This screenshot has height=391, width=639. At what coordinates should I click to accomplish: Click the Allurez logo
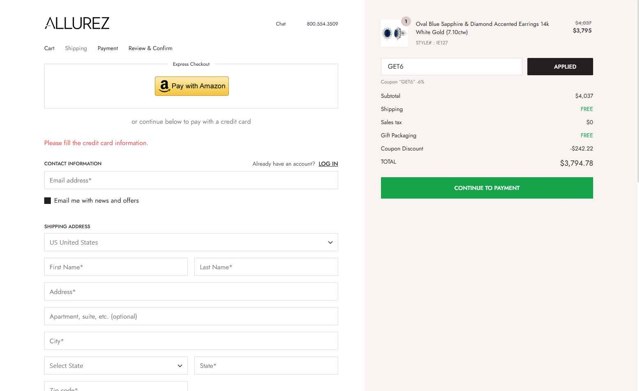pos(77,23)
